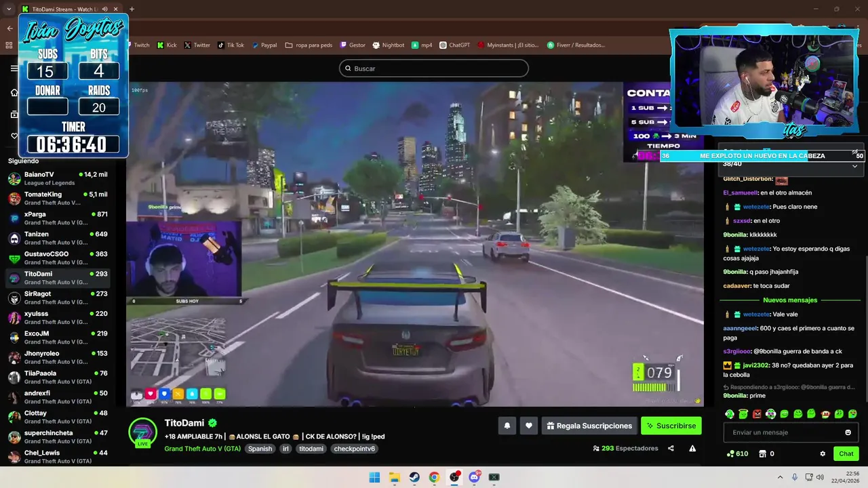Screen dimensions: 868x488
Task: Open the Nightbot bookmark
Action: [x=389, y=45]
